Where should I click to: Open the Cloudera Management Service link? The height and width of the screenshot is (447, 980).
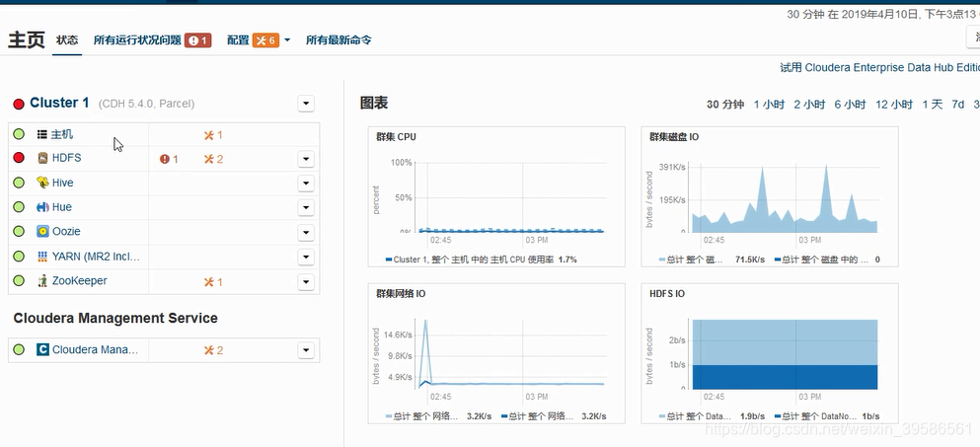(95, 349)
